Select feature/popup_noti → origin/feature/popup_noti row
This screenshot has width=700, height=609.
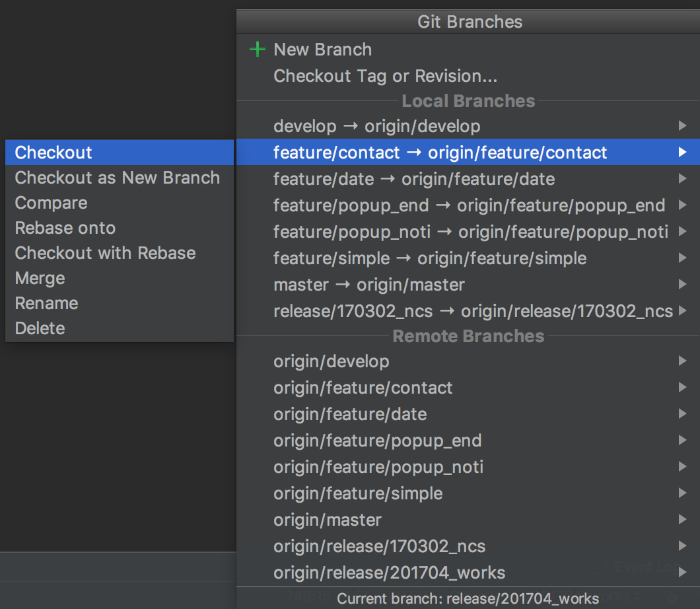468,231
